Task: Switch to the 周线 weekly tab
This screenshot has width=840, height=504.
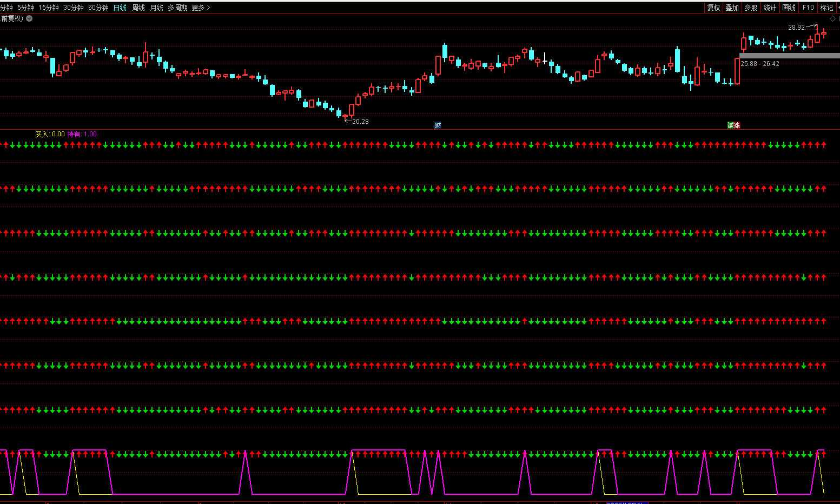Action: click(138, 8)
